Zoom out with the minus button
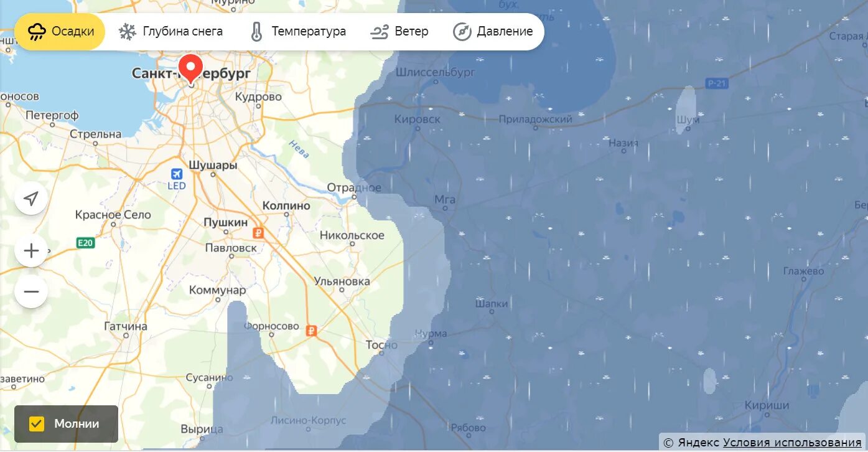Image resolution: width=868 pixels, height=452 pixels. point(31,291)
